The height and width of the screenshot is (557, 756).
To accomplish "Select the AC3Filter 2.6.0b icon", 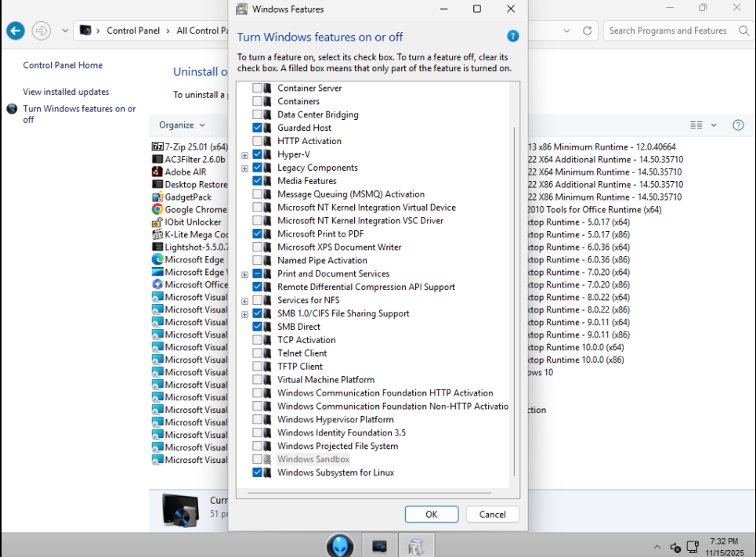I will pos(157,159).
